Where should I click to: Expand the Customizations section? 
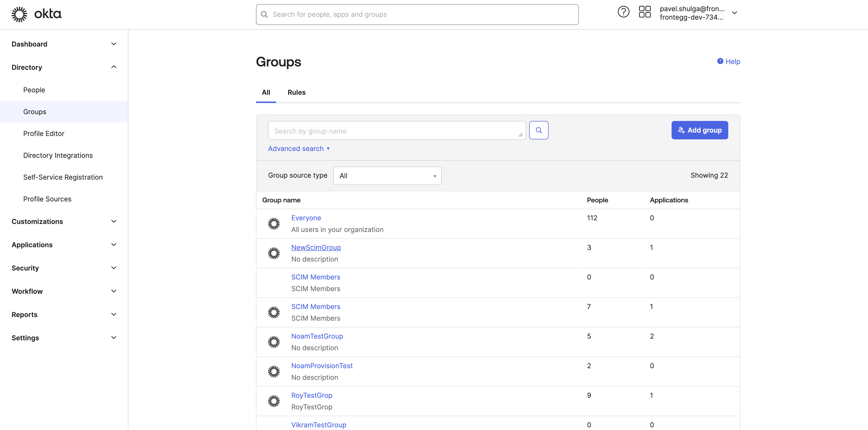click(64, 222)
